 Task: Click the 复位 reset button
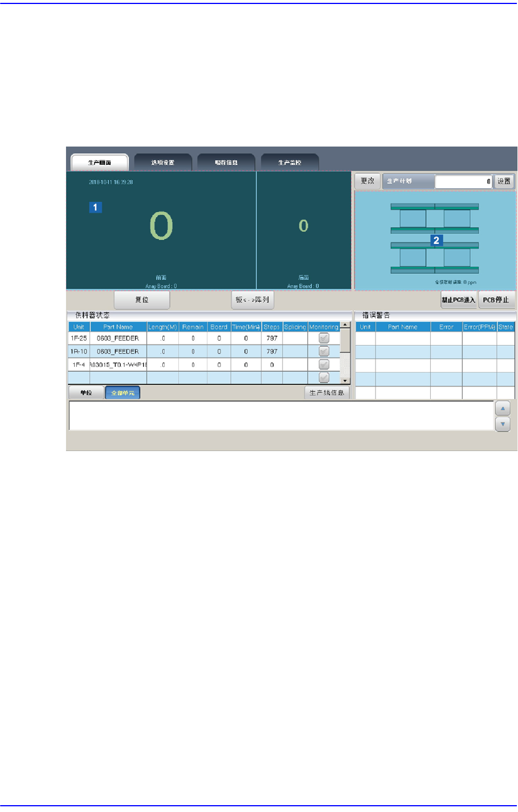(x=142, y=300)
